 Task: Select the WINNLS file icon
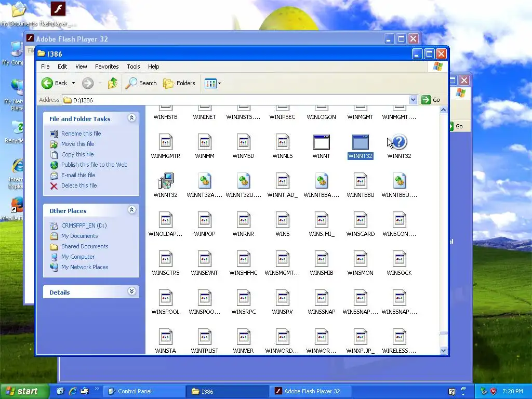[283, 142]
